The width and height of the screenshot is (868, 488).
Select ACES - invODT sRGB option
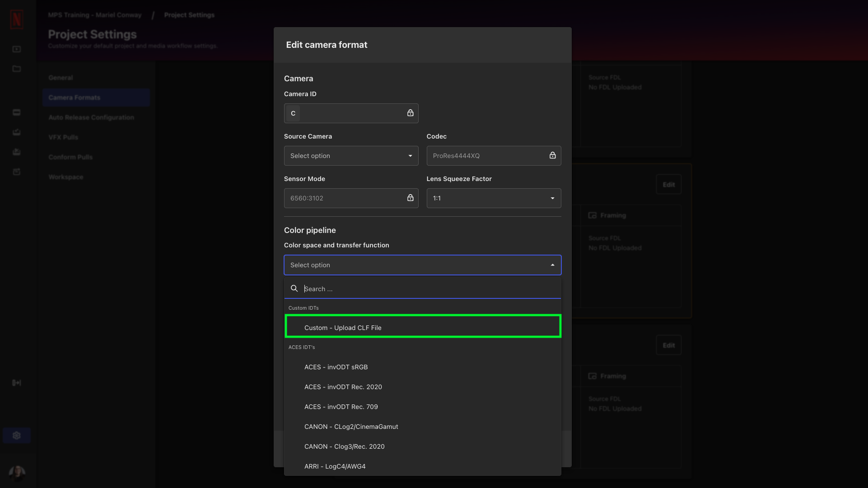point(422,367)
